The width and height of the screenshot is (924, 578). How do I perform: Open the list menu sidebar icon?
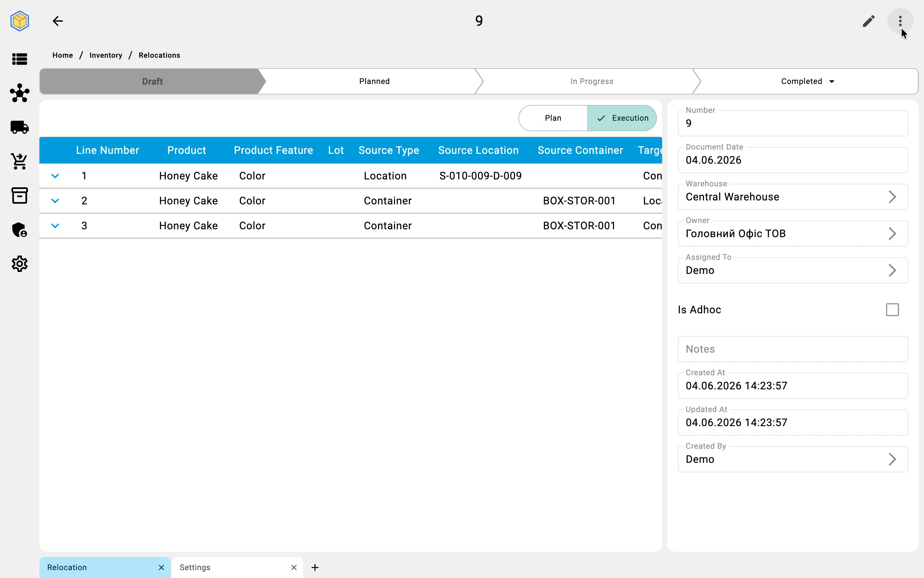coord(19,59)
